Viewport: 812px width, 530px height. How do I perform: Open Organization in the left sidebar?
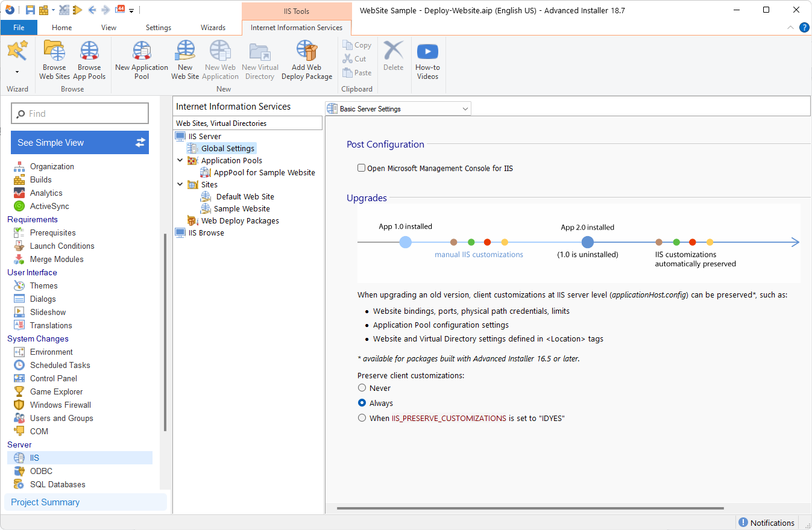[x=52, y=167]
